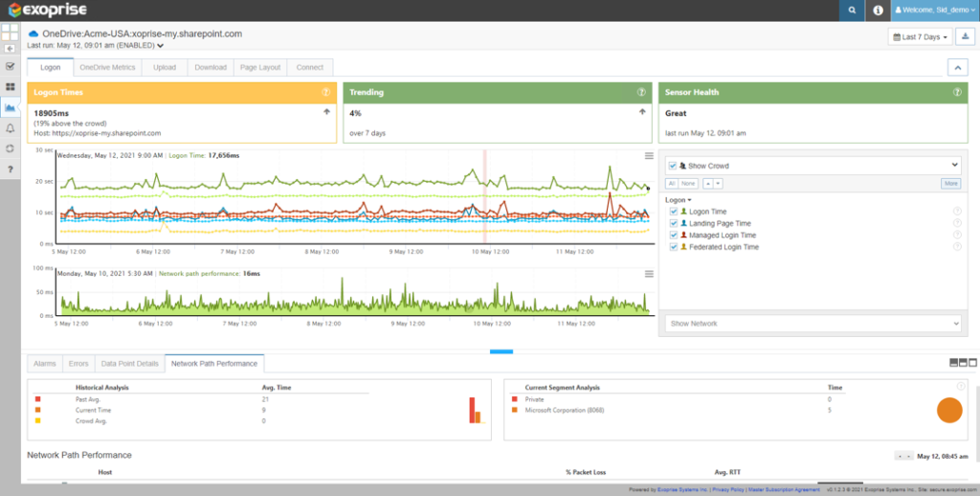Open the Master Subscription Agreement link
Viewport: 980px width, 496px height.
coord(784,489)
